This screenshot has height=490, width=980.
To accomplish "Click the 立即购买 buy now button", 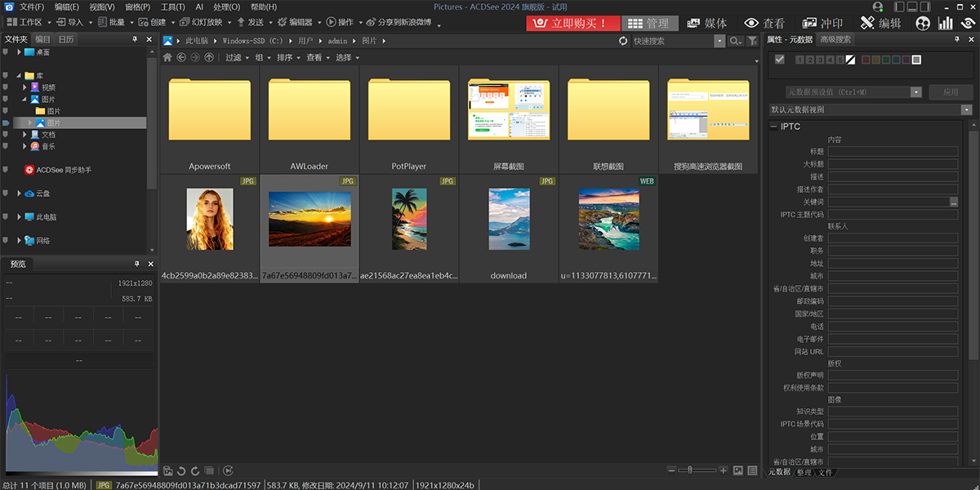I will point(572,24).
